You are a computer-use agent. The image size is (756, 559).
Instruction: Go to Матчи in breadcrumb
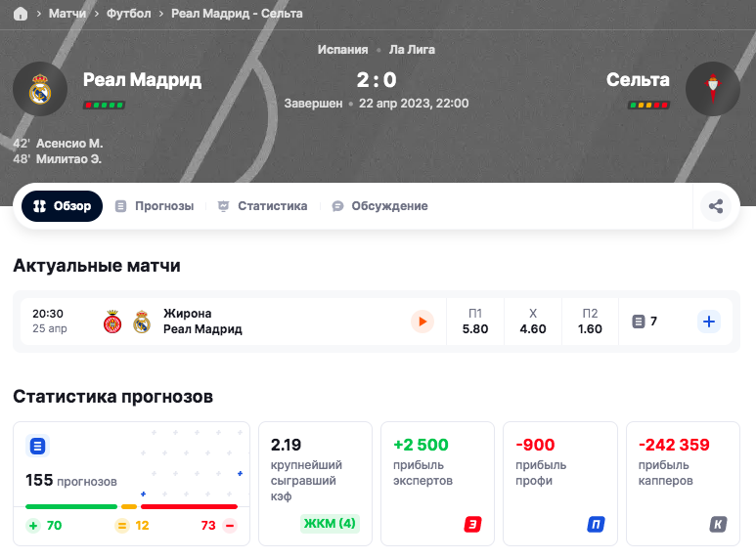point(67,14)
